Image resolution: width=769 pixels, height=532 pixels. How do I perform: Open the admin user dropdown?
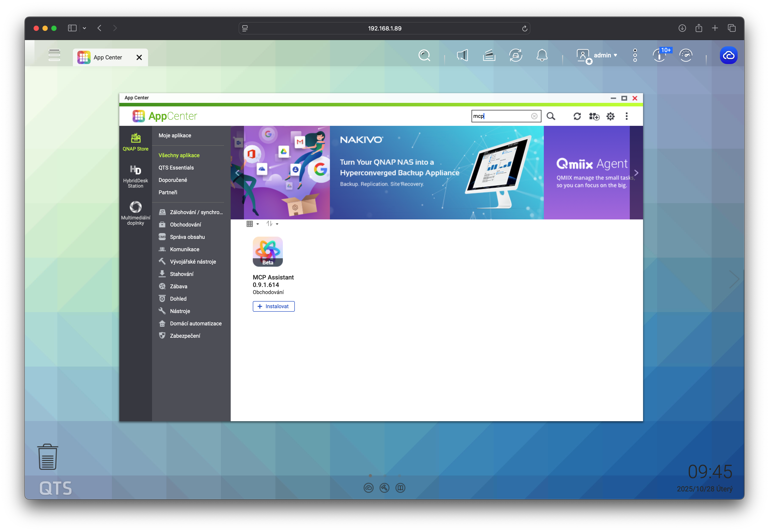[605, 55]
